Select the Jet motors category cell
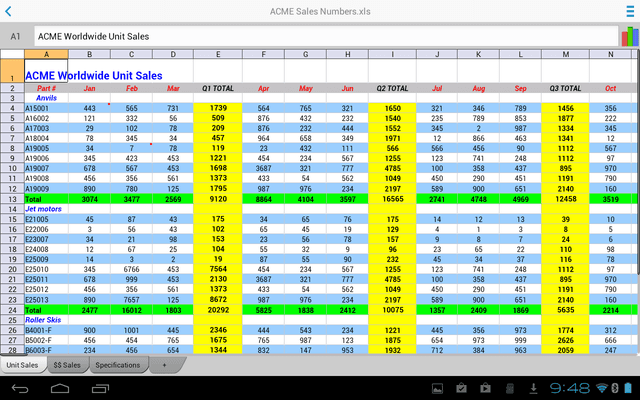This screenshot has width=640, height=400. 46,209
